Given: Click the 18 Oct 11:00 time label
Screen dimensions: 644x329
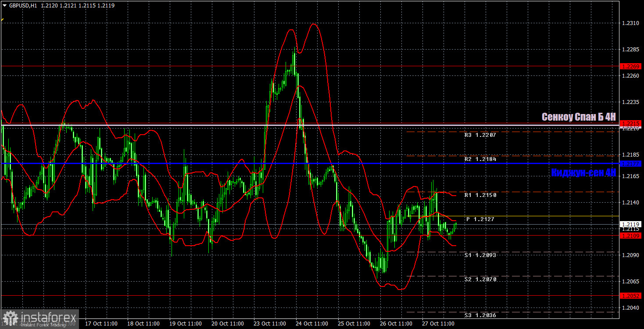Looking at the screenshot, I should click(x=143, y=324).
